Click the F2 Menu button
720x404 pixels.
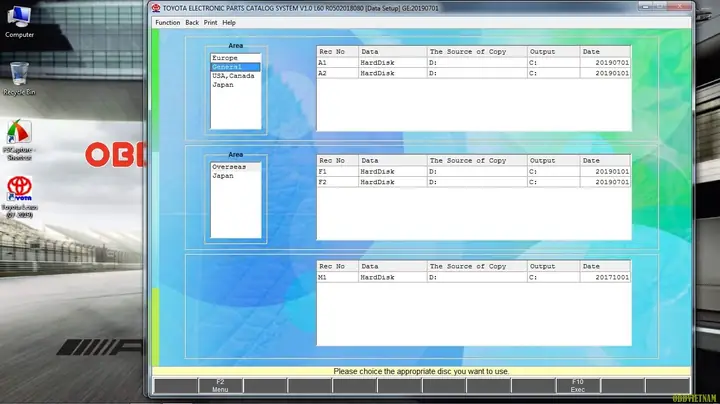[x=220, y=386]
